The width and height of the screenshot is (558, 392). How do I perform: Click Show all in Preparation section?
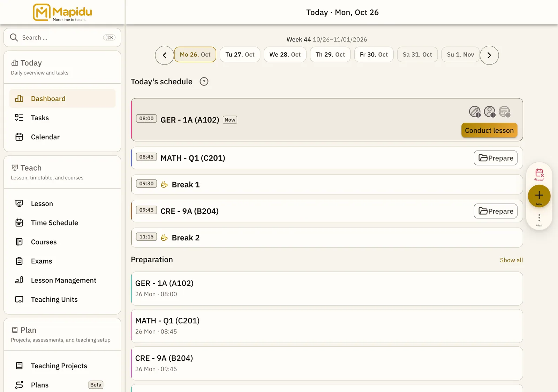(511, 260)
